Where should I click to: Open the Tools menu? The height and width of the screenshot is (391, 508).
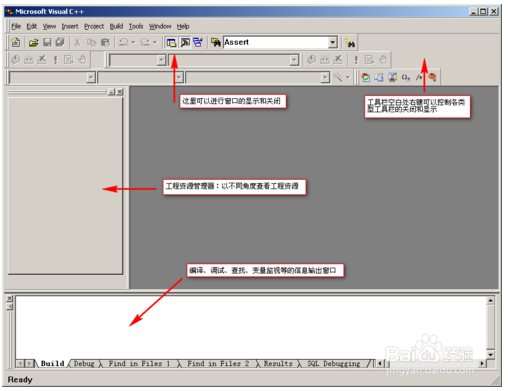tap(136, 26)
